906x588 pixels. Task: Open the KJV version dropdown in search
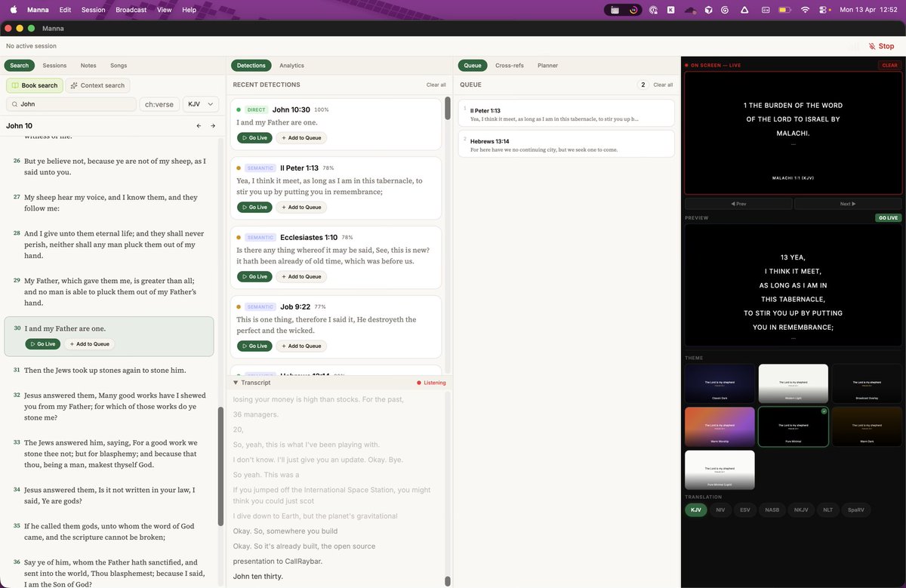pos(201,104)
